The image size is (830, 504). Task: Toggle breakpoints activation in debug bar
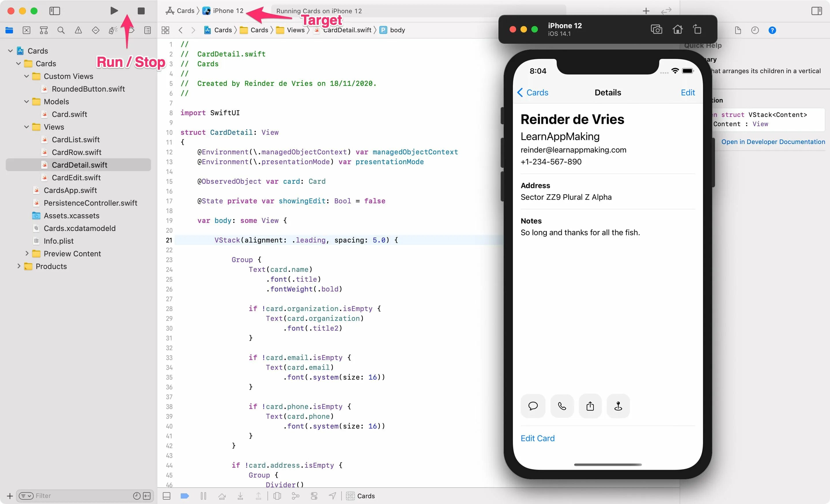[185, 496]
